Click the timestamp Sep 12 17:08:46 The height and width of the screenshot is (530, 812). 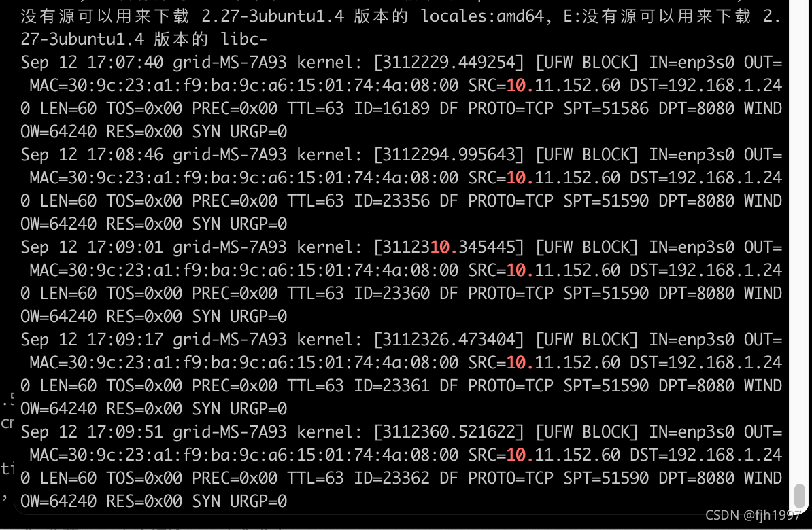tap(92, 155)
